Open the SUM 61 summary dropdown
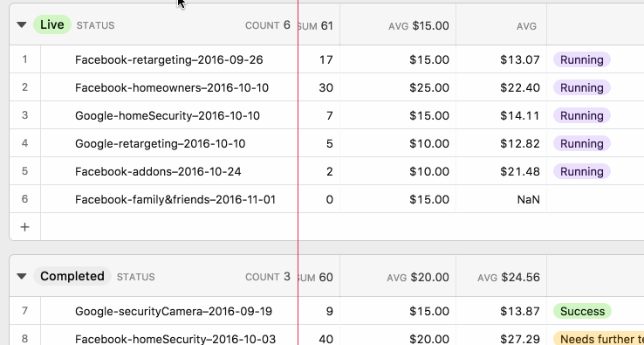Screen dimensions: 644x345 coord(316,26)
